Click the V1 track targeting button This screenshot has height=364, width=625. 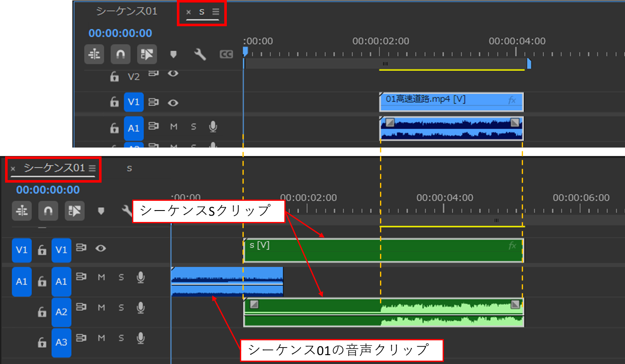click(61, 250)
